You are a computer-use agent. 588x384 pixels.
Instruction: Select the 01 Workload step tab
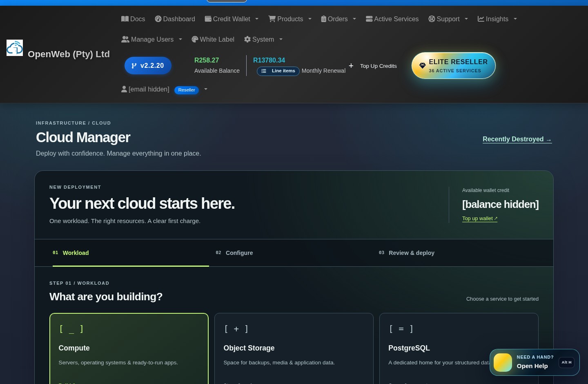click(x=131, y=253)
